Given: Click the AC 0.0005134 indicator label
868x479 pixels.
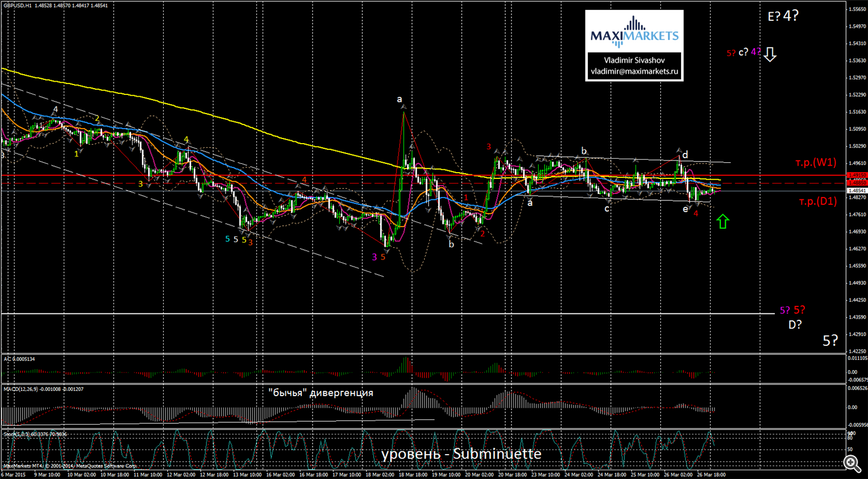Looking at the screenshot, I should click(19, 359).
